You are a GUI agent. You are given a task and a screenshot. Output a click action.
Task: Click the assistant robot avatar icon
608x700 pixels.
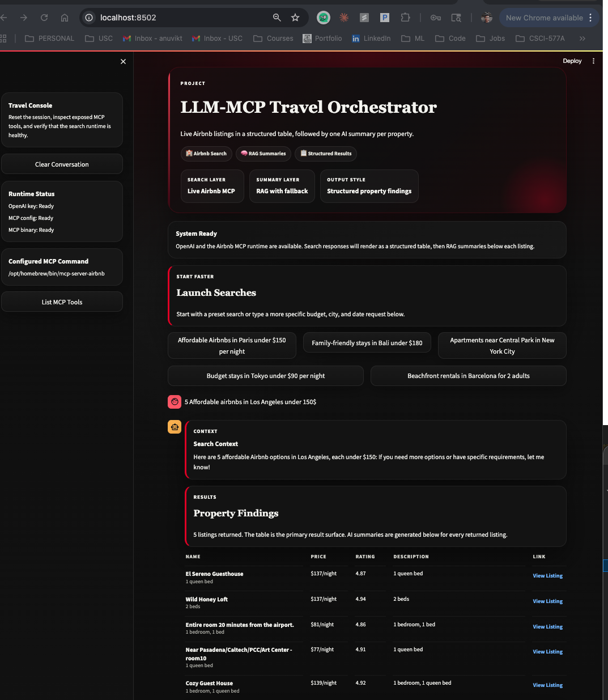click(175, 427)
